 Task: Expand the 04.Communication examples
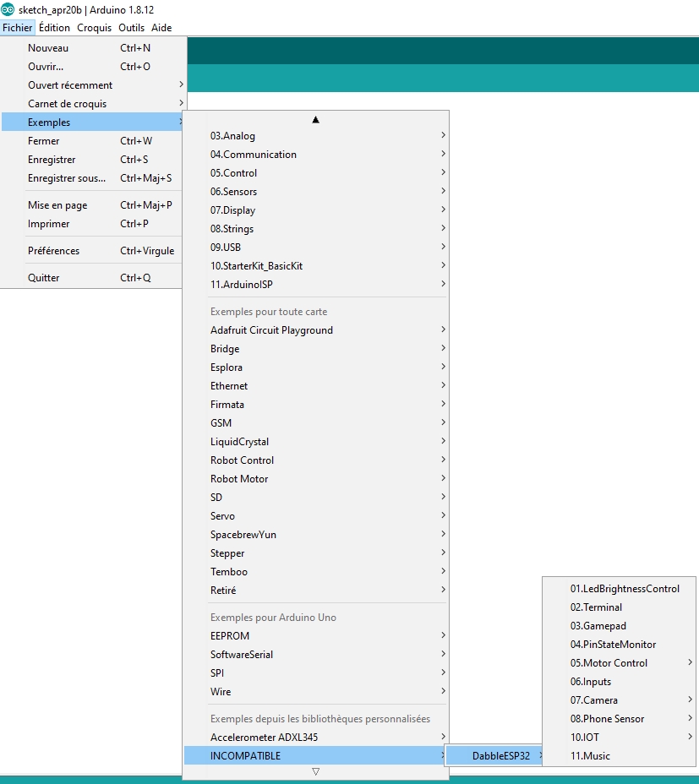[254, 155]
